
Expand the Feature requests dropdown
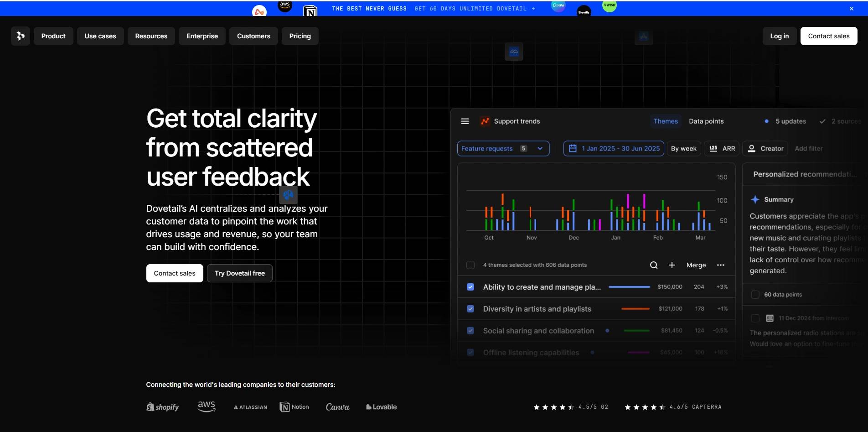pos(540,149)
